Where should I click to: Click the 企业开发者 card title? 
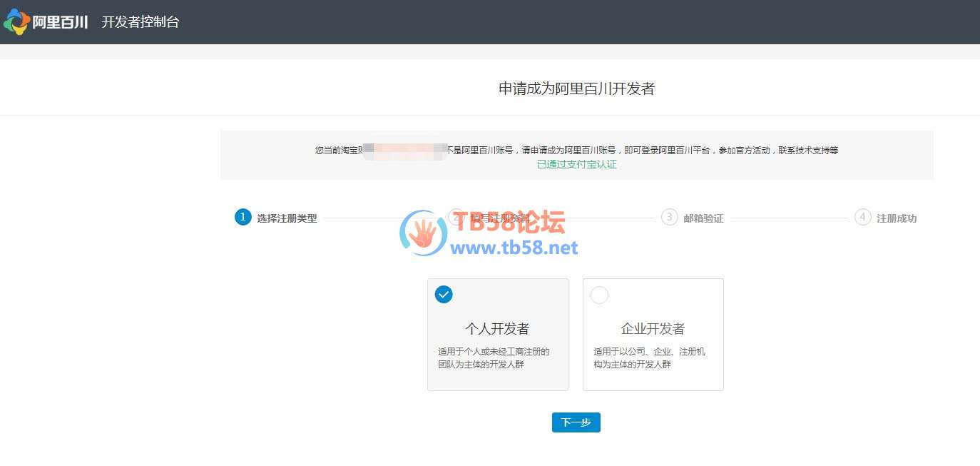(653, 328)
